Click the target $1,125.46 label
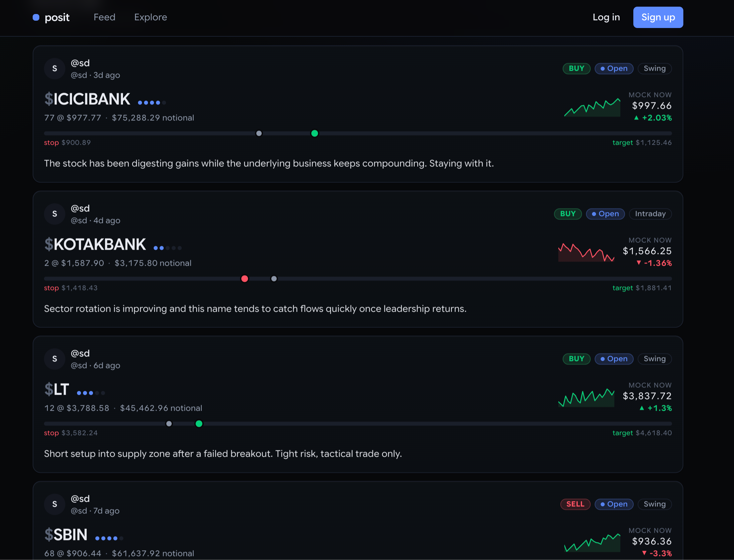This screenshot has width=734, height=560. (642, 143)
